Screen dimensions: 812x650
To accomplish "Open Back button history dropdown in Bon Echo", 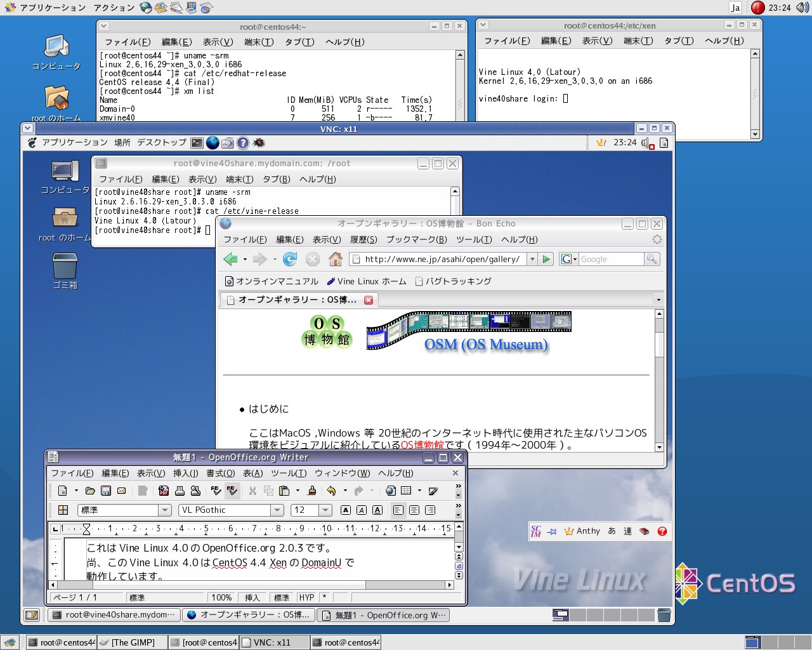I will (x=245, y=259).
